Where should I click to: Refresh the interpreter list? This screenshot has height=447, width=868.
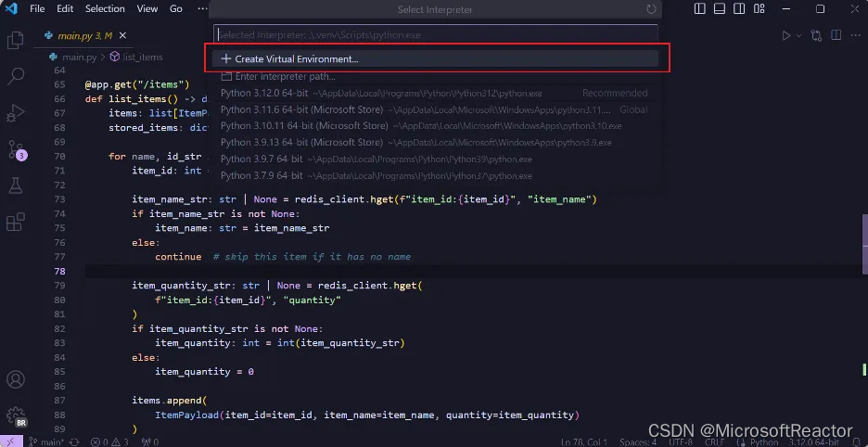[x=651, y=9]
